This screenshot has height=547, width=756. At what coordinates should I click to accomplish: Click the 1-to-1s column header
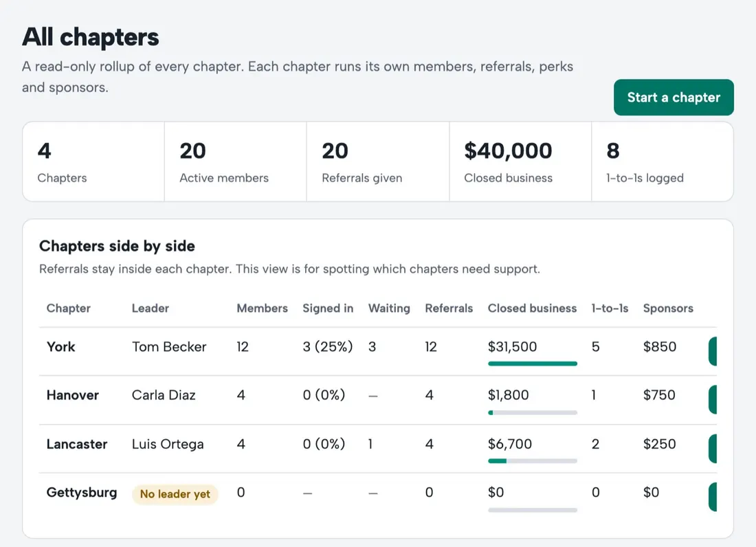[x=610, y=309]
